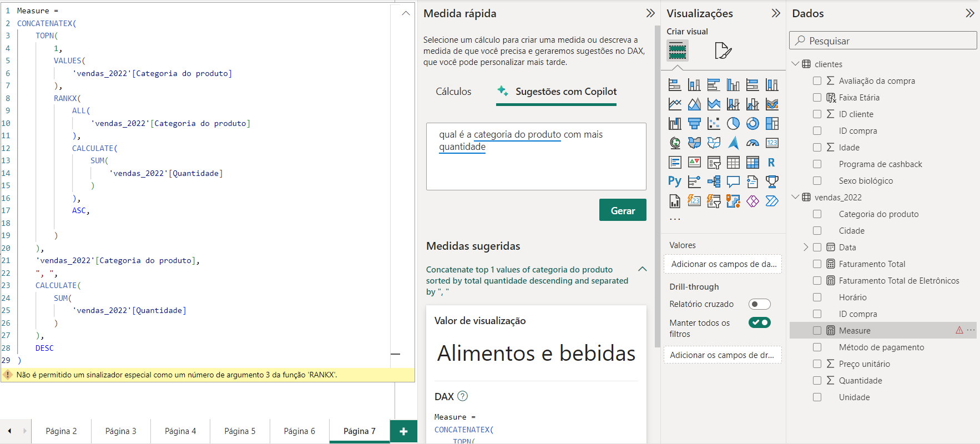Click the drill-through add fields well
This screenshot has height=444, width=980.
[x=723, y=355]
